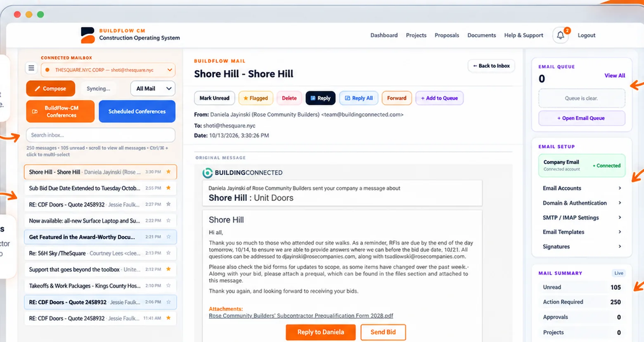This screenshot has height=342, width=644.
Task: Open the connected mailbox dropdown
Action: click(x=108, y=70)
